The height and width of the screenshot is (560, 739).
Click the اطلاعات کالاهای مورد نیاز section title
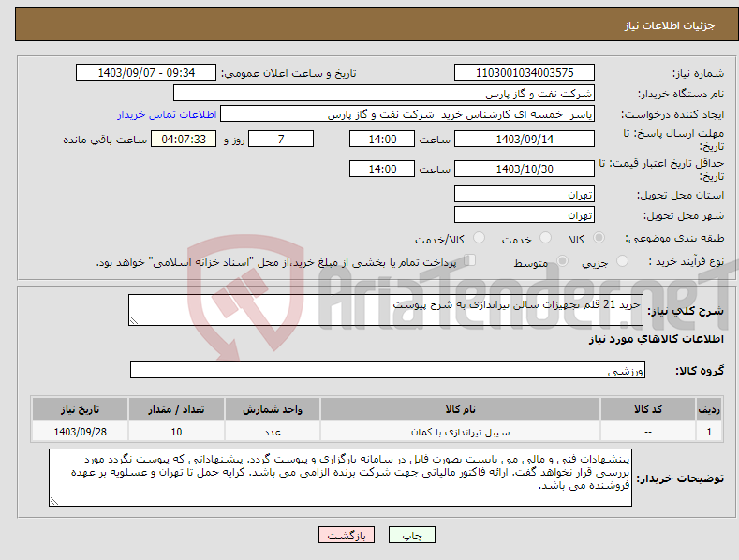point(656,339)
